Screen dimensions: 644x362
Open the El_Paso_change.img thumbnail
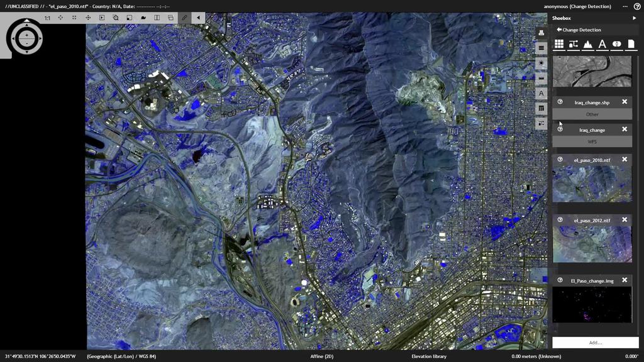pos(592,305)
